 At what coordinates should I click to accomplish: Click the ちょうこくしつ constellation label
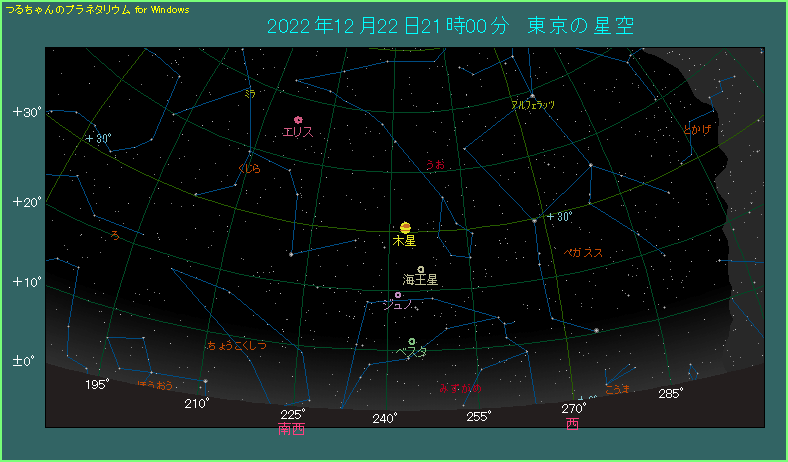[x=237, y=345]
